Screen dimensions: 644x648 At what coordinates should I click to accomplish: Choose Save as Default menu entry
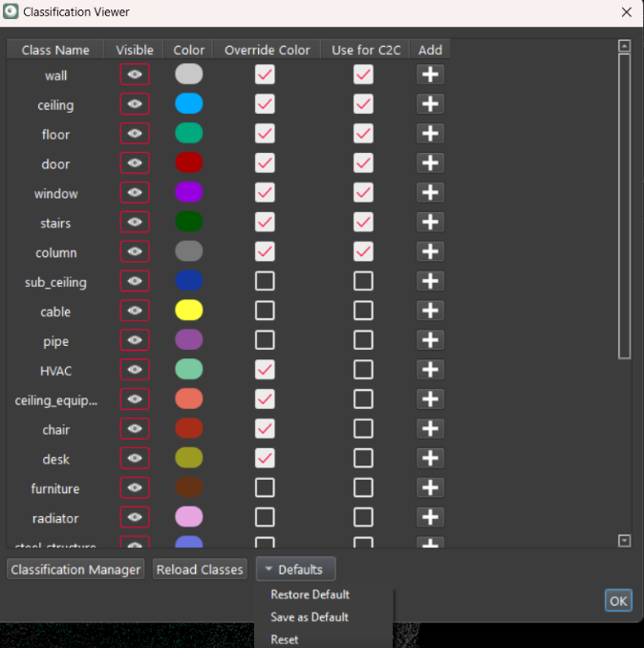point(310,617)
